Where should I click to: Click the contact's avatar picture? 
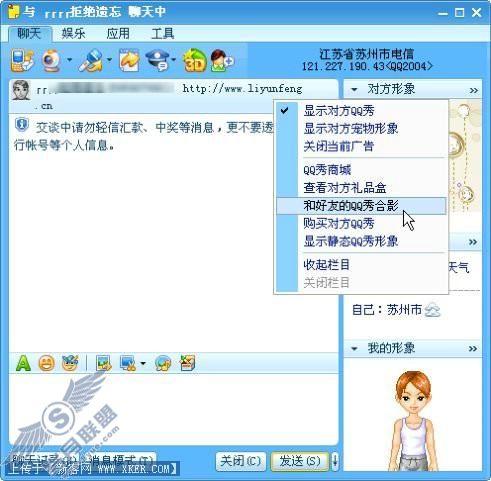21,90
